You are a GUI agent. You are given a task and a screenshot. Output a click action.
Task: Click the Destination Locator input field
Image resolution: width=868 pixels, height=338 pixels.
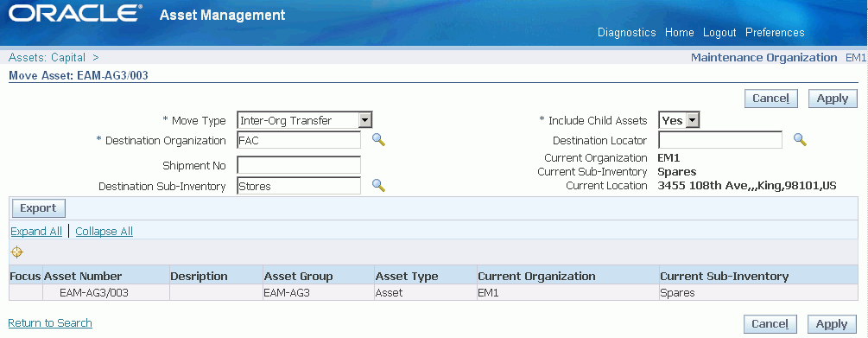720,140
